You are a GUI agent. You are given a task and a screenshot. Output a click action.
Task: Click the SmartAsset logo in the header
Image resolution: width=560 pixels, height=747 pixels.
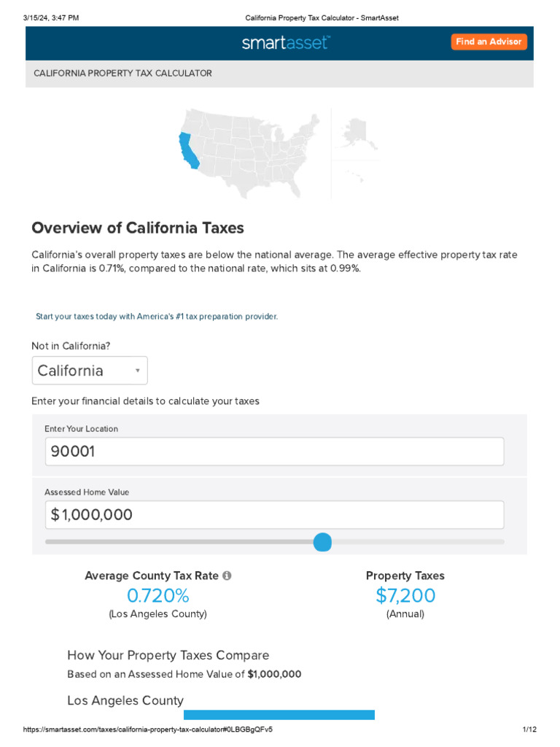tap(285, 43)
